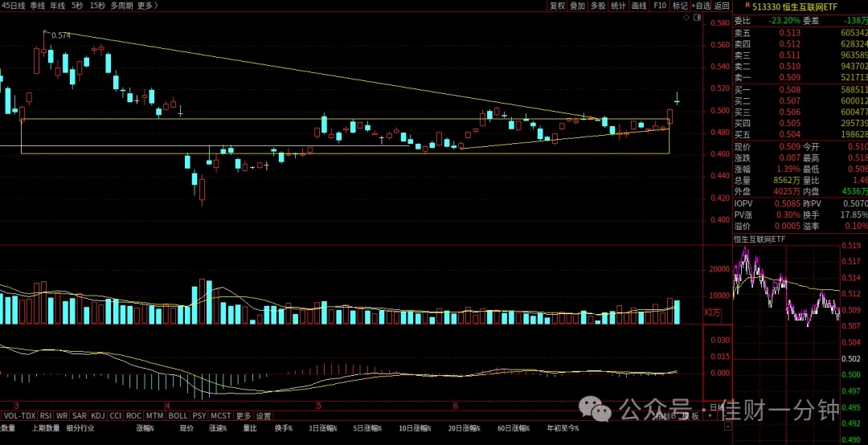Click the small scroll icon at bottom right of list
Image resolution: width=868 pixels, height=445 pixels.
pyautogui.click(x=727, y=428)
